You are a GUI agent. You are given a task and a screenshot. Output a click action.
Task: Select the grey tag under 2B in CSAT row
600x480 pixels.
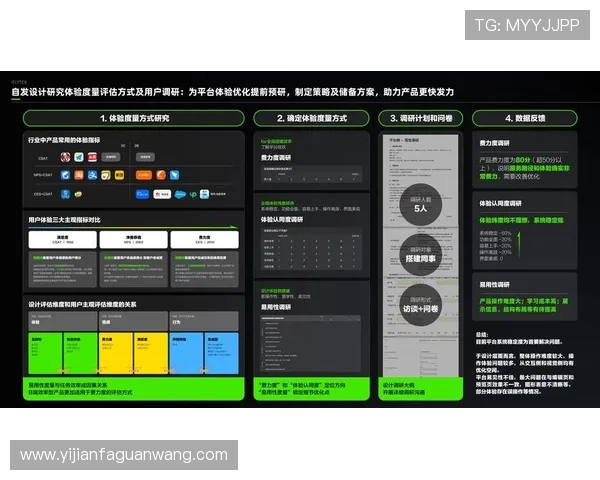(x=145, y=157)
